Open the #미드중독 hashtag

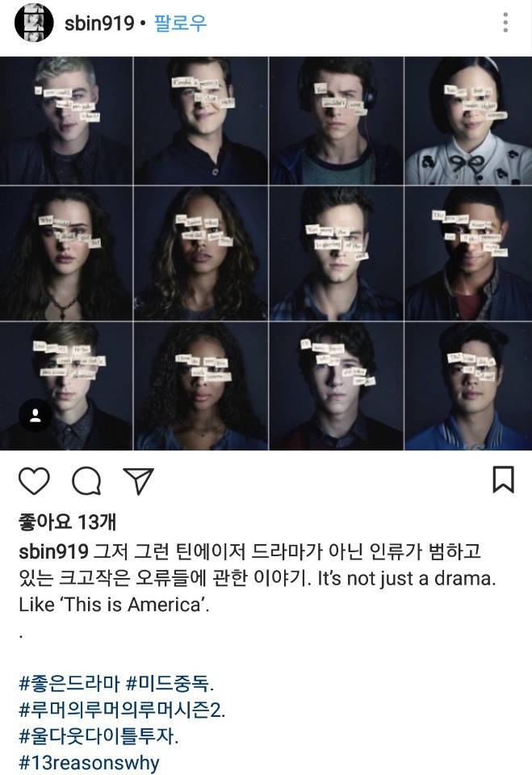pos(169,684)
